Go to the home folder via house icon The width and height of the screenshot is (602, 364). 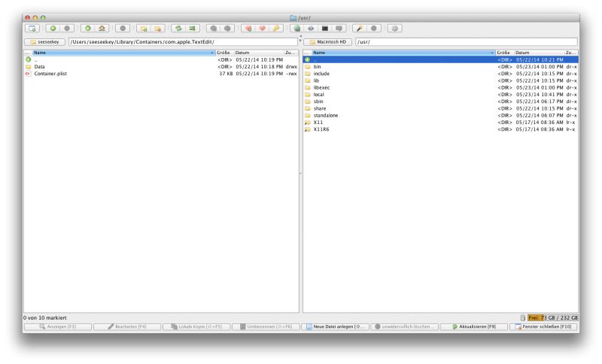(x=102, y=29)
